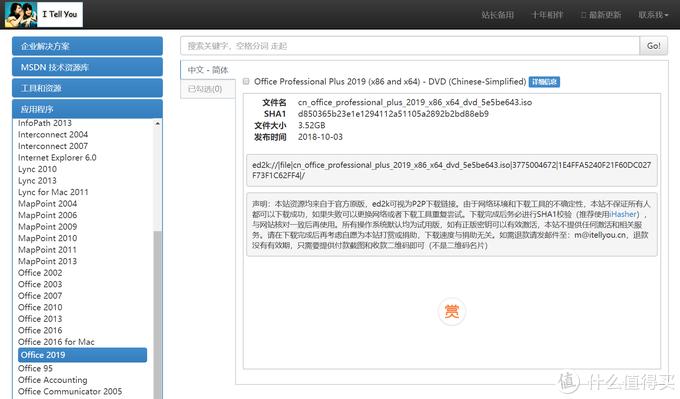Tick the Office Professional Plus 2019 checkbox

point(246,82)
